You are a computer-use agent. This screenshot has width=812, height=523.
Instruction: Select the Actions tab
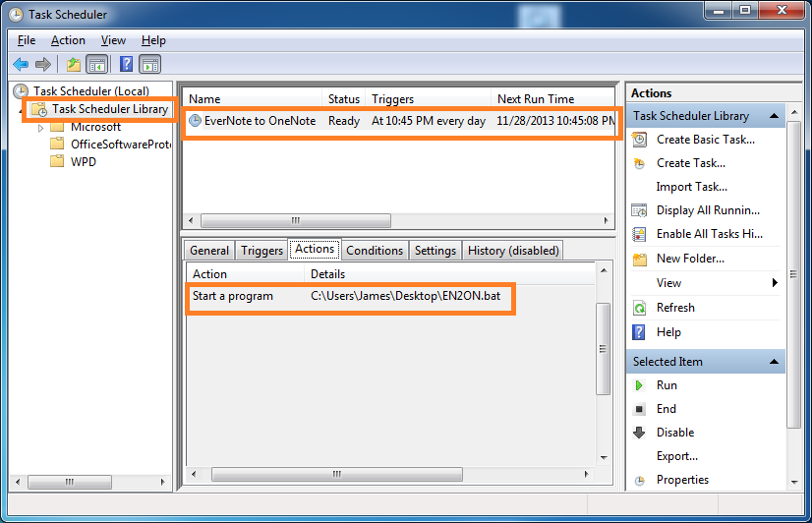315,249
